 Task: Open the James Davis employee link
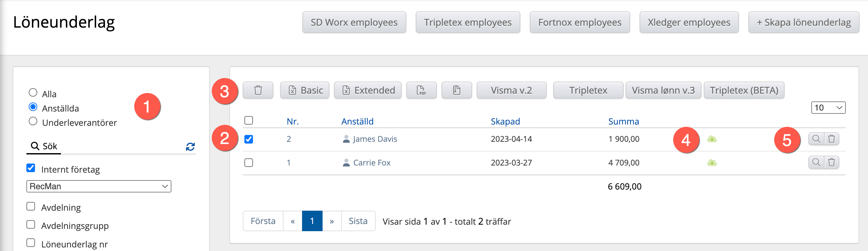click(x=375, y=139)
